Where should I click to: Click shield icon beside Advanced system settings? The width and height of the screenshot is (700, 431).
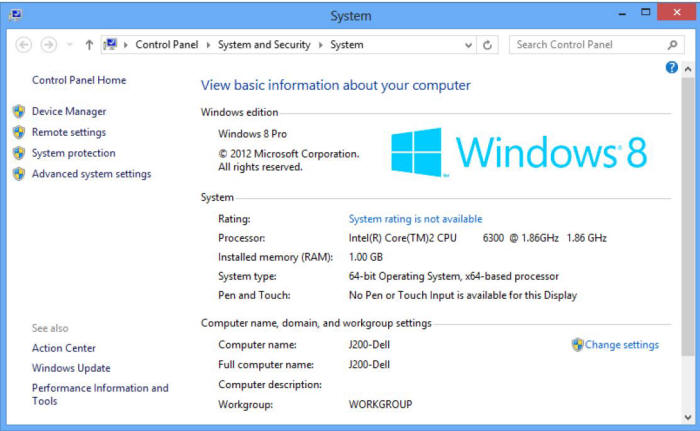pyautogui.click(x=19, y=174)
